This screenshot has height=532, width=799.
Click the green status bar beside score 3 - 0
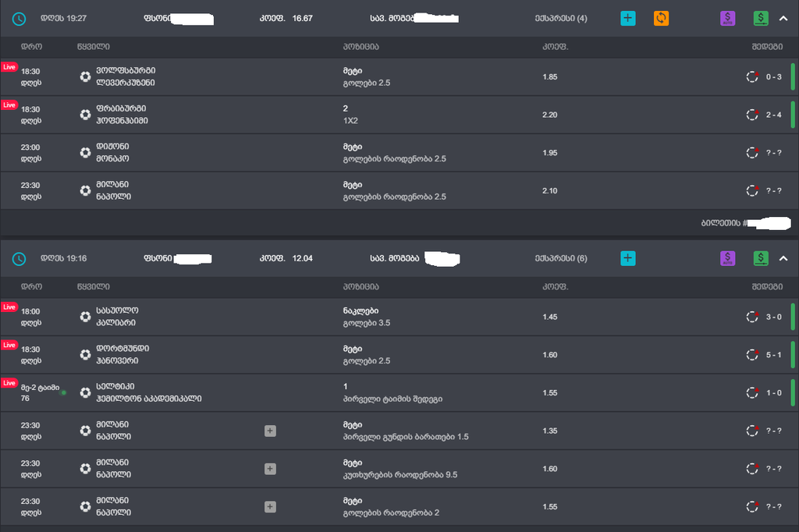point(793,317)
